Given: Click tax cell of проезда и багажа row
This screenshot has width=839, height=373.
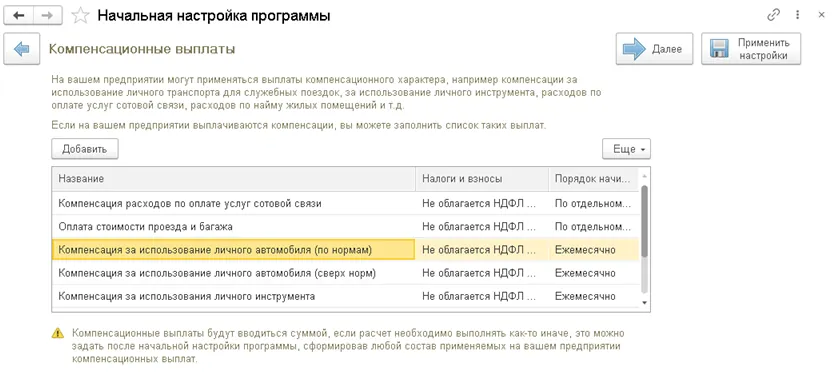Looking at the screenshot, I should (482, 227).
